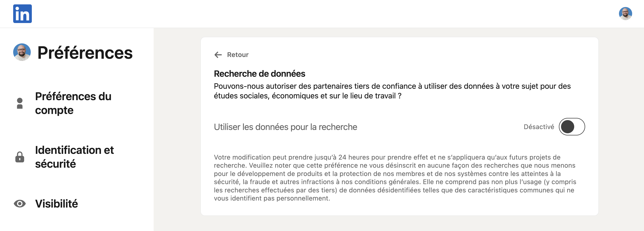Click the 'Utiliser les données pour la recherche' label
Screen dimensions: 644x231
pos(286,127)
